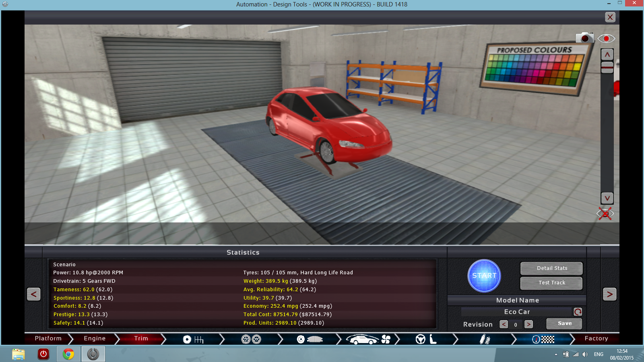Open the wheels and tyres section
The image size is (644, 362).
pos(251,339)
